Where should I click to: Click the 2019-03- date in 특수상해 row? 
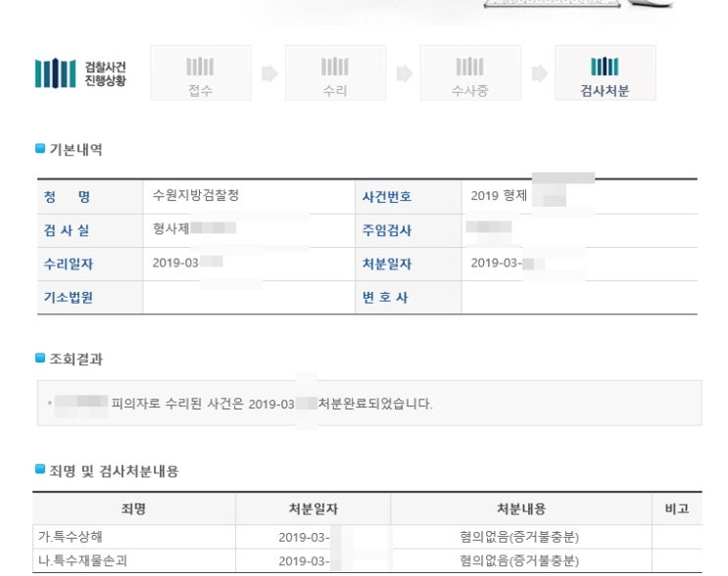tap(304, 538)
